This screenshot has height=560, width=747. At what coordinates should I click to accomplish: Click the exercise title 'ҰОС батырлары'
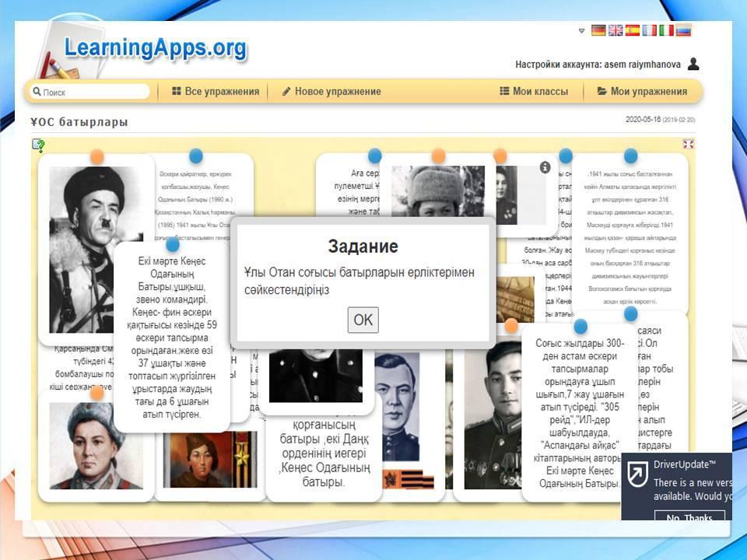pyautogui.click(x=79, y=122)
